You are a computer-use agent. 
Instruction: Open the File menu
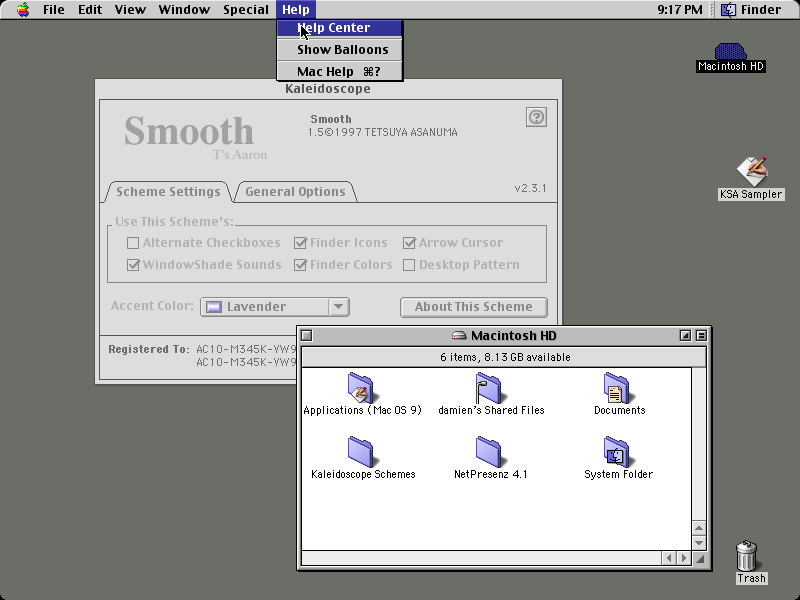54,9
